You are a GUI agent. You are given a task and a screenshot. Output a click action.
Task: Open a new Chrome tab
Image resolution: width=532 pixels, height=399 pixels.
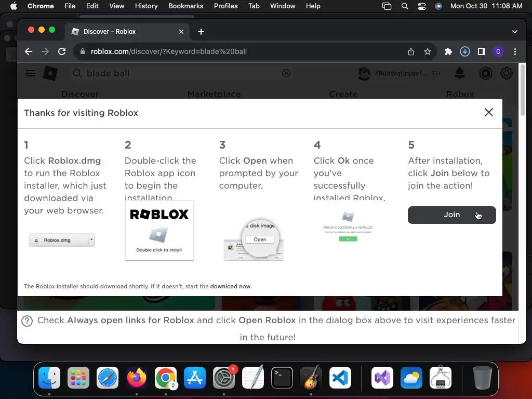tap(201, 32)
